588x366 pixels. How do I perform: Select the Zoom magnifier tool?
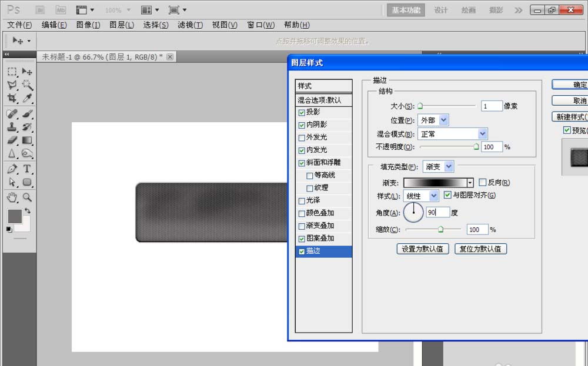tap(27, 197)
